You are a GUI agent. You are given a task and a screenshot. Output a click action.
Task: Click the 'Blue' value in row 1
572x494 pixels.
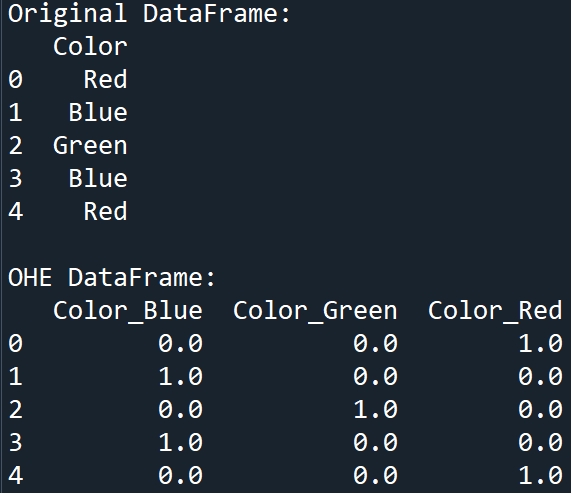pos(98,112)
